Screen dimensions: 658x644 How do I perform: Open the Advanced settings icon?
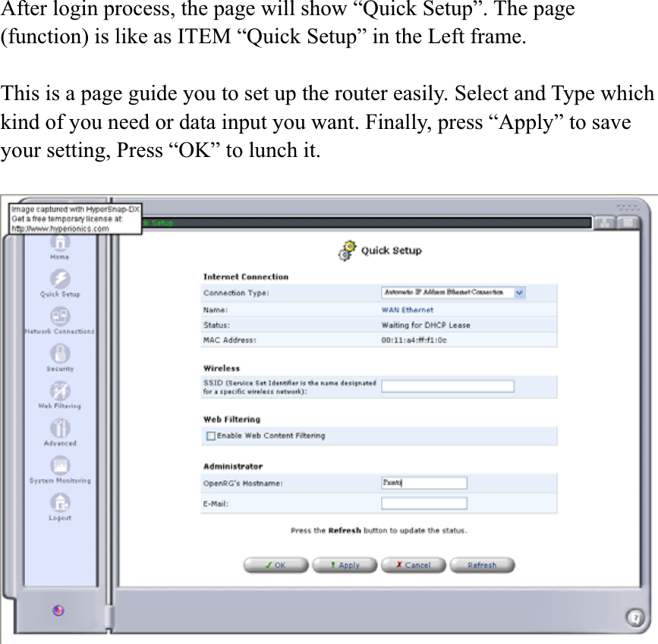coord(60,429)
